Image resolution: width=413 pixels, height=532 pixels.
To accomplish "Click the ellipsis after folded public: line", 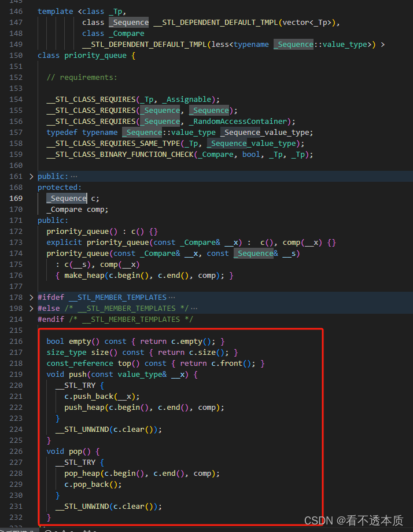I will click(74, 177).
